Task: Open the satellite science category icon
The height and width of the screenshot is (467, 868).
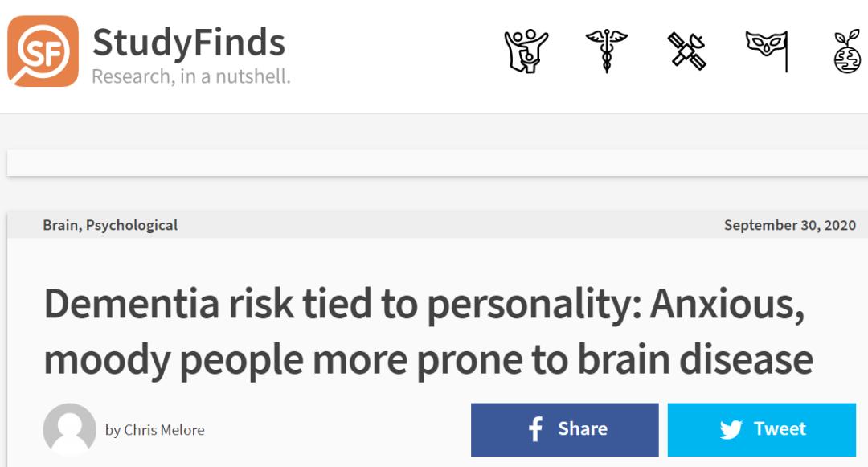Action: (687, 51)
